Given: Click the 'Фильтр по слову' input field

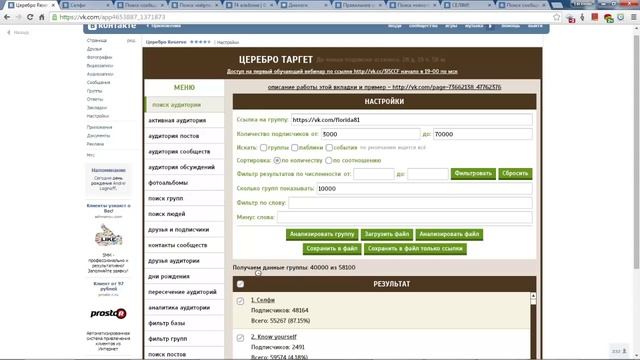Looking at the screenshot, I should click(x=410, y=203).
